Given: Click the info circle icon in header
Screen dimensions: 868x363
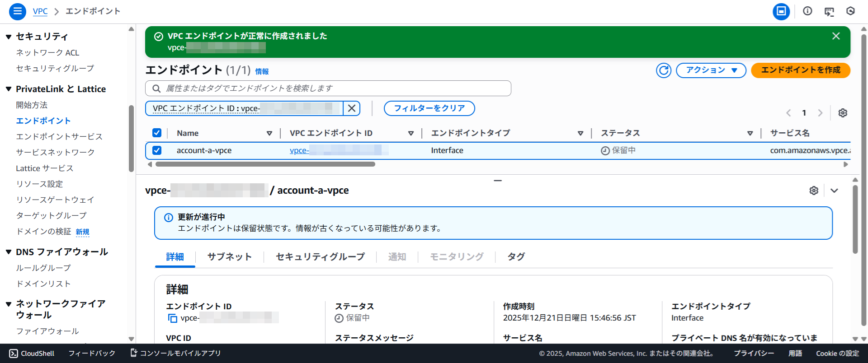Looking at the screenshot, I should point(807,11).
